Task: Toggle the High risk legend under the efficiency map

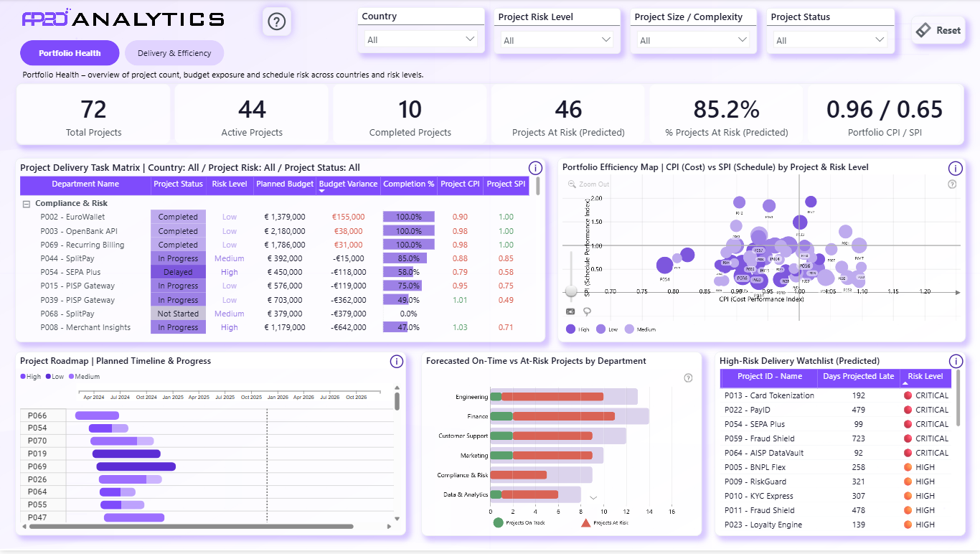Action: [x=571, y=328]
